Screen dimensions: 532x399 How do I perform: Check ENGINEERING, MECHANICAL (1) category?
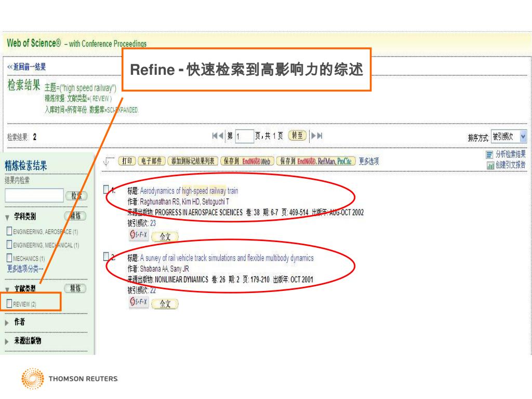9,245
